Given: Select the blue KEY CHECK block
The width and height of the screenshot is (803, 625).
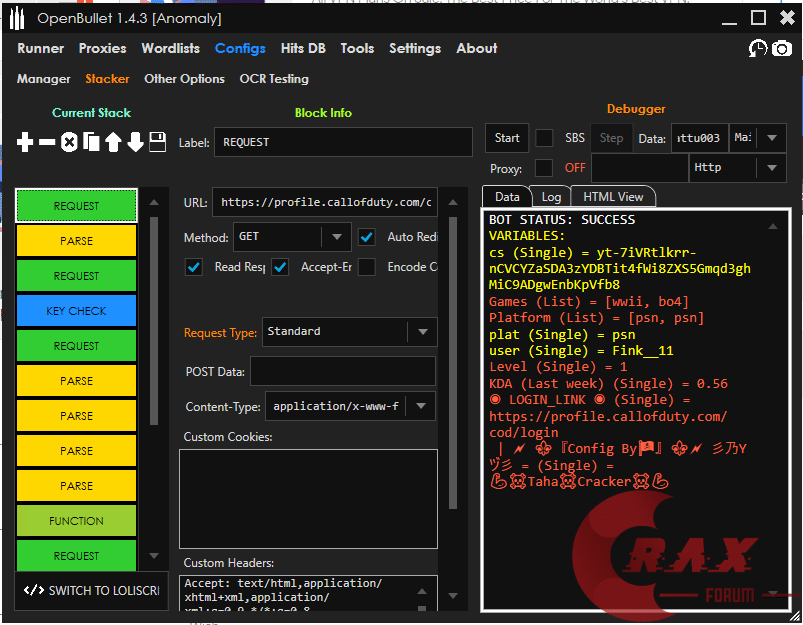Looking at the screenshot, I should (x=76, y=311).
